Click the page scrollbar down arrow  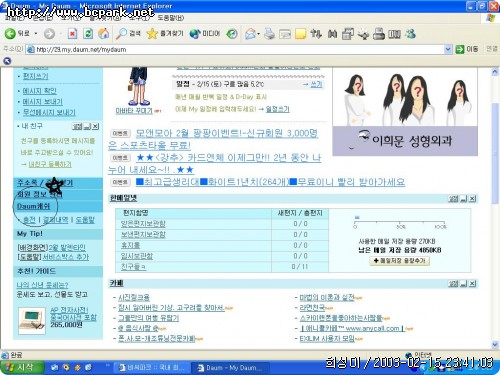[495, 344]
